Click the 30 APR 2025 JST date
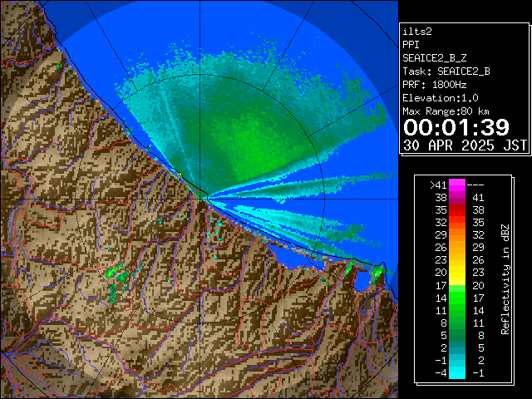Screen dimensions: 532x399 tap(465, 145)
